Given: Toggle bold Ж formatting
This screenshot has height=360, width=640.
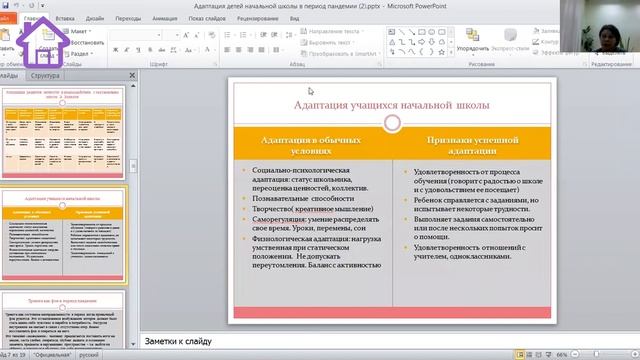Looking at the screenshot, I should tap(116, 50).
